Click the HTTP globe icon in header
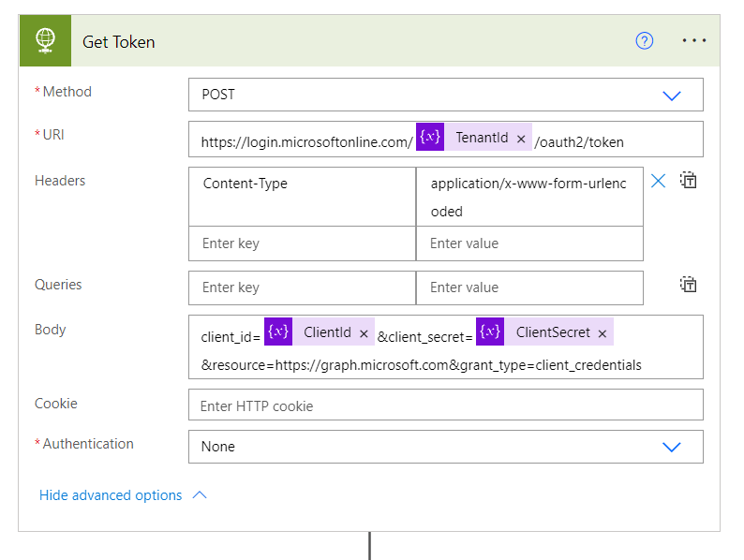The width and height of the screenshot is (744, 560). [45, 41]
